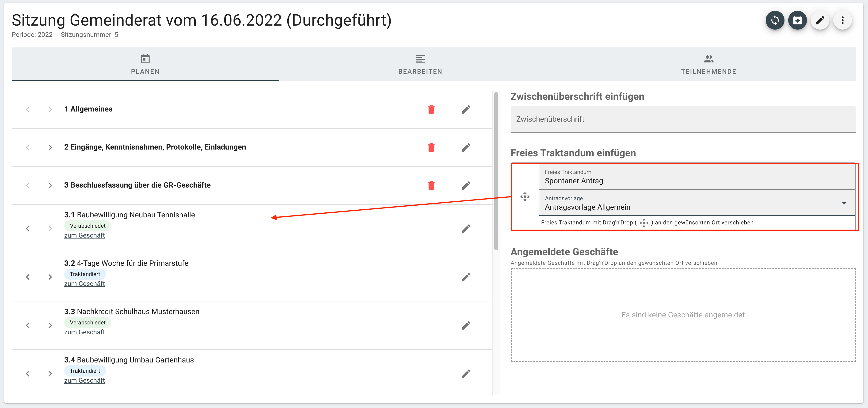
Task: Click the archive box icon button
Action: [x=797, y=20]
